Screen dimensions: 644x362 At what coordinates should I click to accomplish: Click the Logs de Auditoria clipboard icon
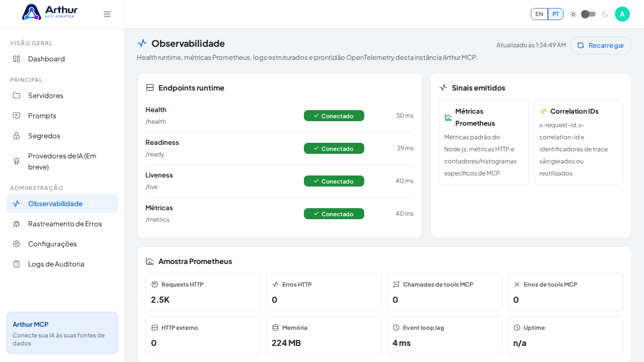click(x=17, y=264)
